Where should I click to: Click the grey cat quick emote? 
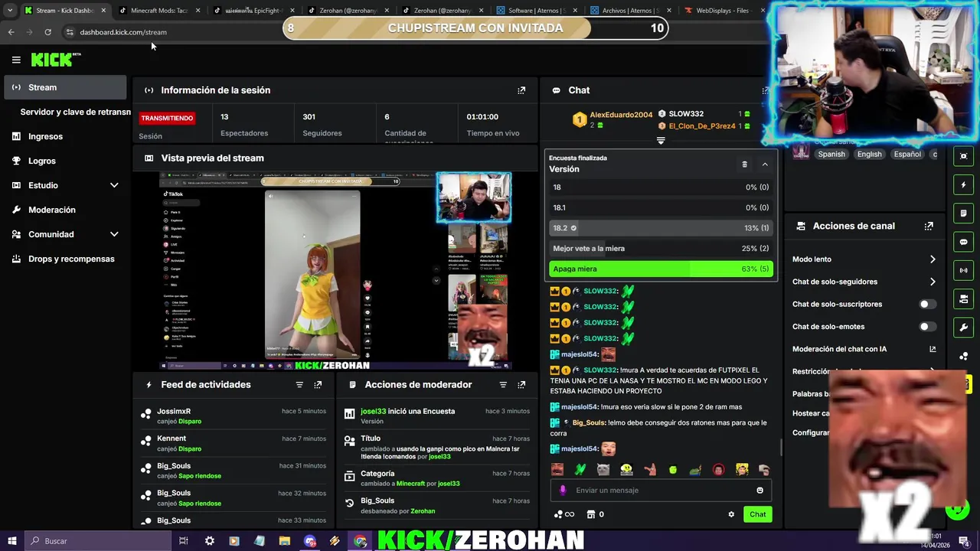pos(603,470)
